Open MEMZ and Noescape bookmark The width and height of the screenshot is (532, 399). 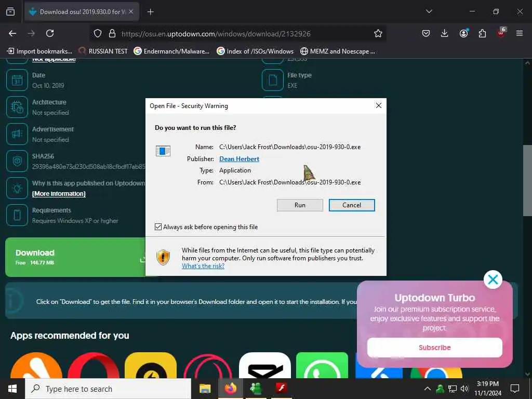click(x=338, y=51)
